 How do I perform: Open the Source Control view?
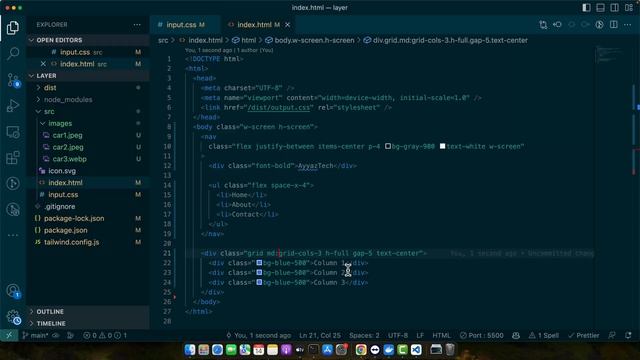(x=13, y=80)
